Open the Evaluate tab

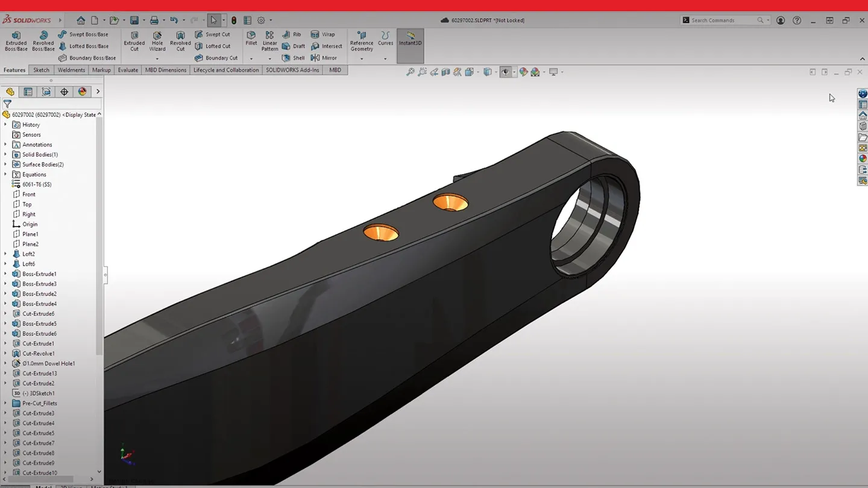tap(127, 70)
